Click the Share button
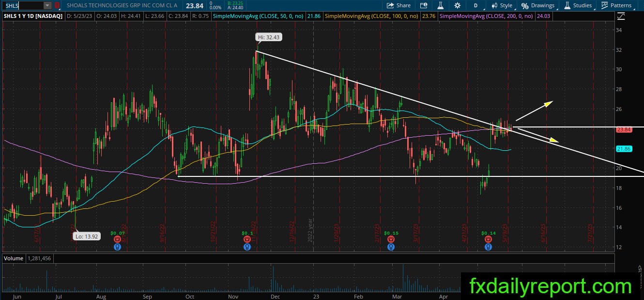The image size is (644, 300). 399,5
